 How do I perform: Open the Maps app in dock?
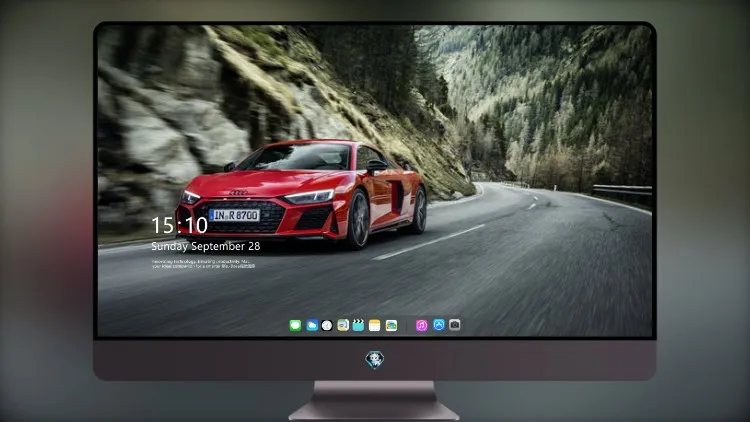tap(343, 325)
